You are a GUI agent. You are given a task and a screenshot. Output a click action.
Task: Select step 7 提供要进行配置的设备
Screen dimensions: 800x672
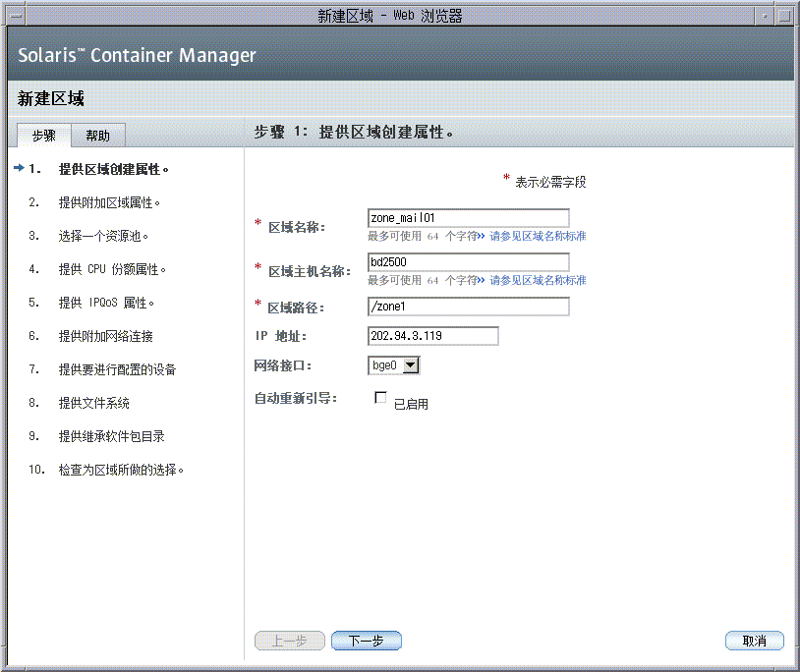coord(117,369)
